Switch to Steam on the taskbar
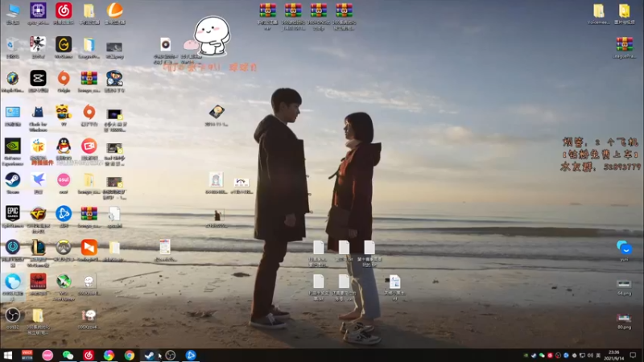Image resolution: width=644 pixels, height=362 pixels. pyautogui.click(x=150, y=355)
